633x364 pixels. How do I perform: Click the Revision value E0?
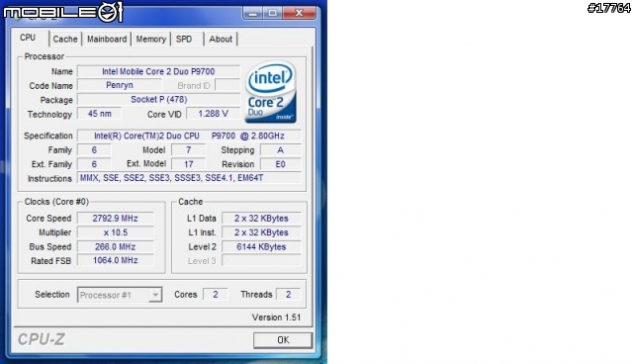tap(281, 164)
